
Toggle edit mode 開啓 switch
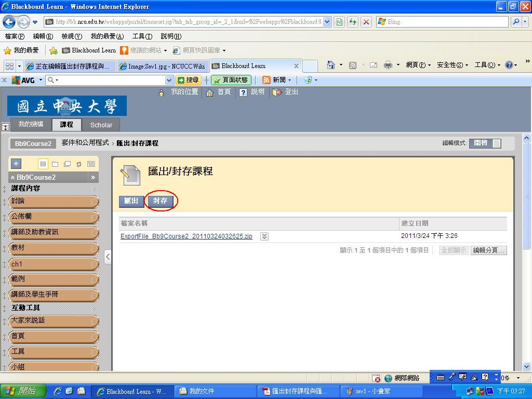click(485, 143)
